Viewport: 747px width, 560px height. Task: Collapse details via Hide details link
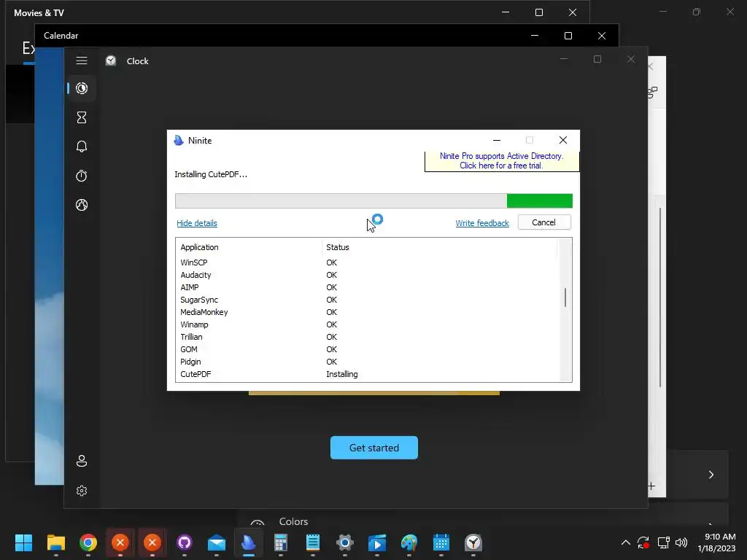(x=197, y=223)
